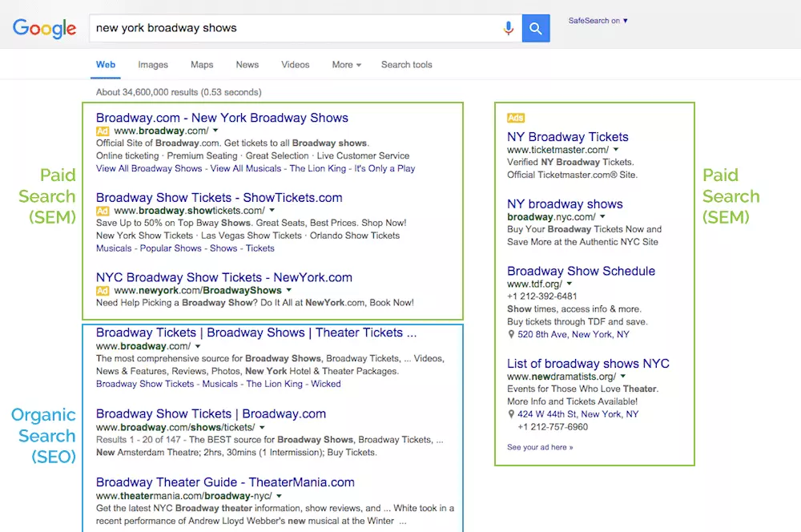Expand the arrow next to www.tdf.org/
Viewport: 801px width, 532px height.
coord(569,284)
